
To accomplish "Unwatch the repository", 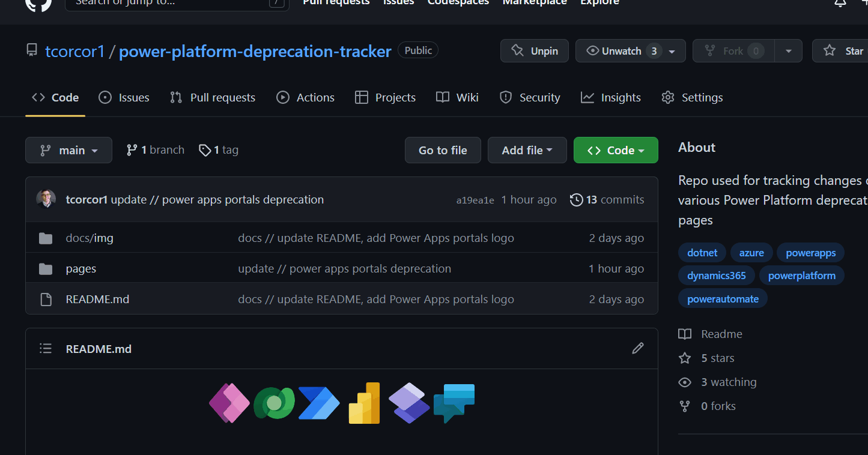I will pos(630,51).
